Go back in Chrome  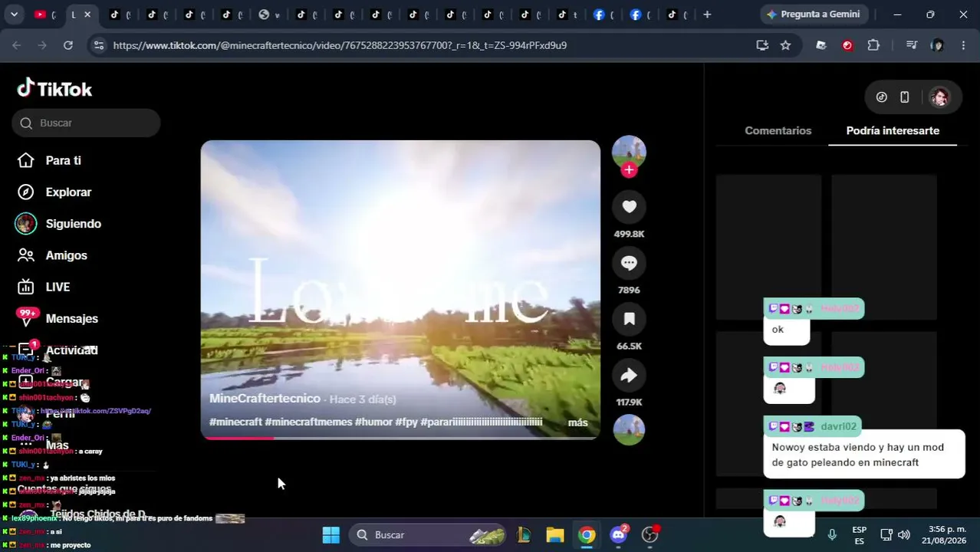pyautogui.click(x=17, y=45)
